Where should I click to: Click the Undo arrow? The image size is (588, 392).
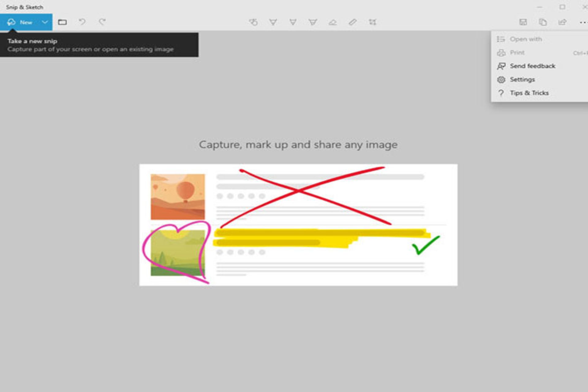pyautogui.click(x=82, y=22)
